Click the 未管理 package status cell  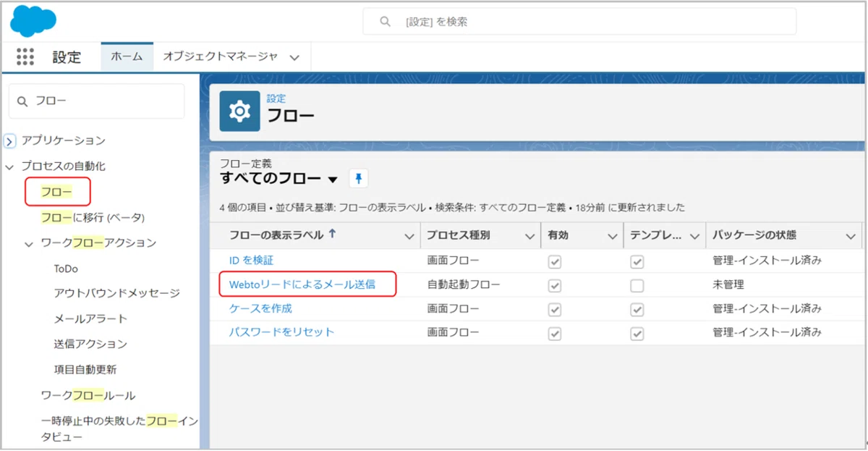(728, 285)
